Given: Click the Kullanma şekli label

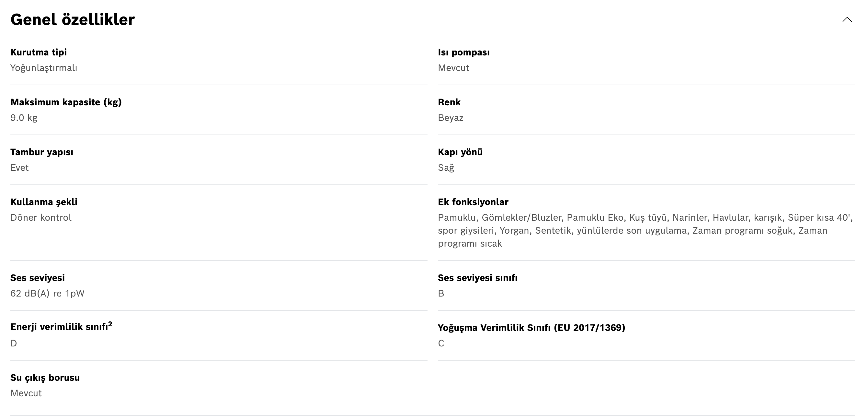Looking at the screenshot, I should click(44, 202).
